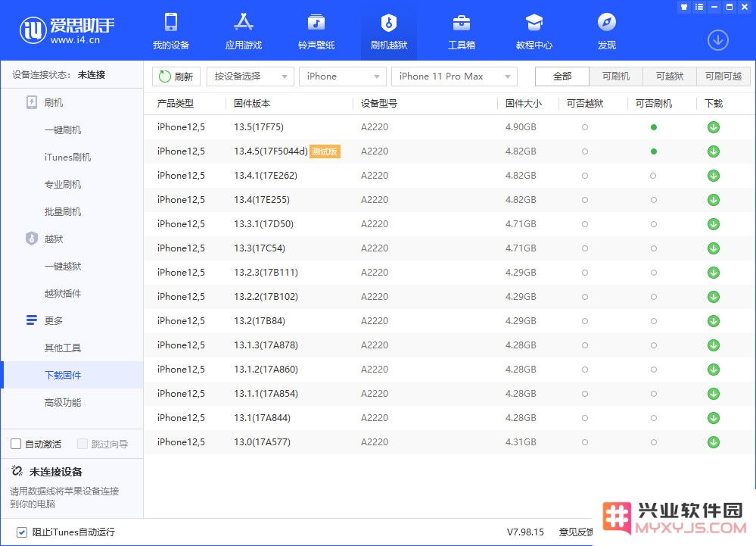Open the 发现 compass icon
The height and width of the screenshot is (546, 756).
click(606, 22)
